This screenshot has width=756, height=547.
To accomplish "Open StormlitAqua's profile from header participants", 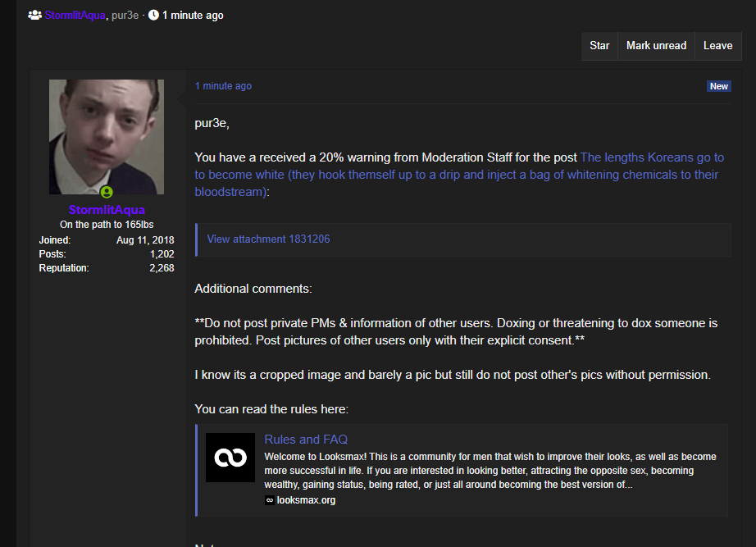I will (x=75, y=16).
